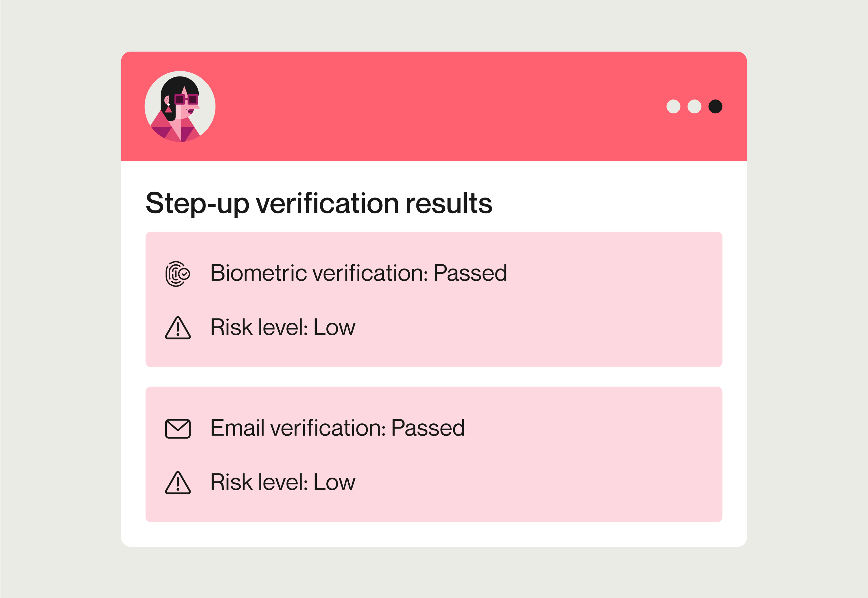Select the middle white dot in header
This screenshot has width=868, height=598.
click(x=694, y=106)
